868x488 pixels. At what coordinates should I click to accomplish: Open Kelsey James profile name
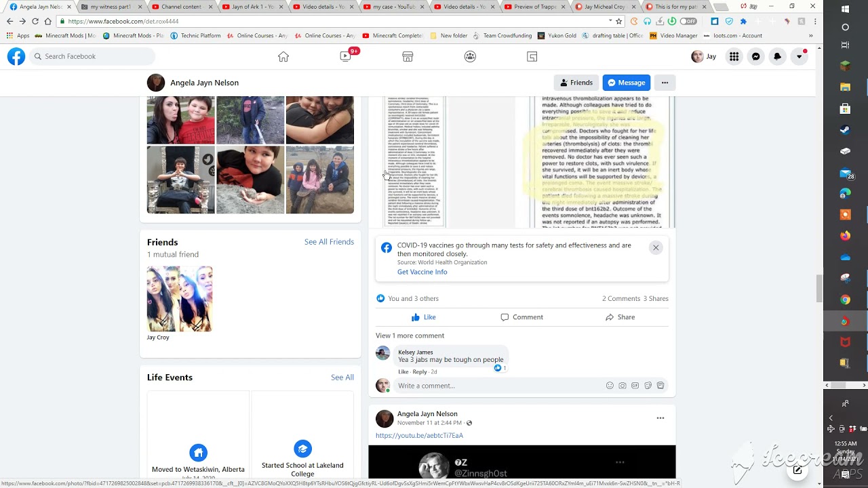[415, 352]
